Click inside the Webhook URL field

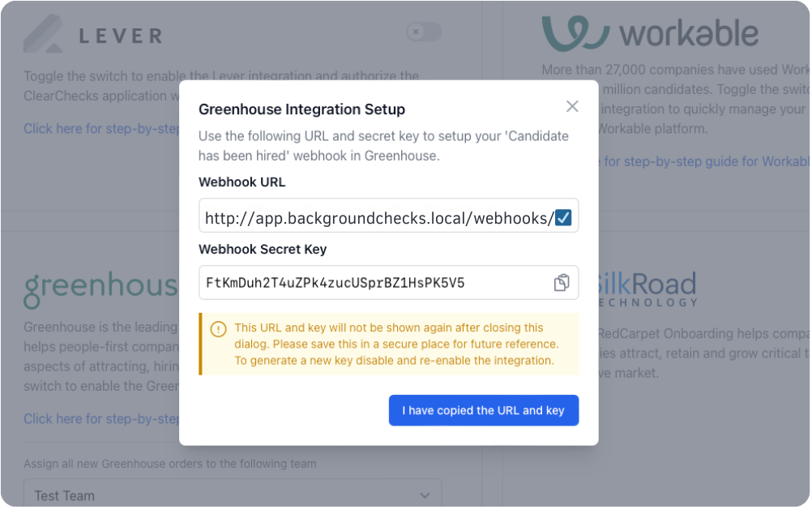pos(378,217)
